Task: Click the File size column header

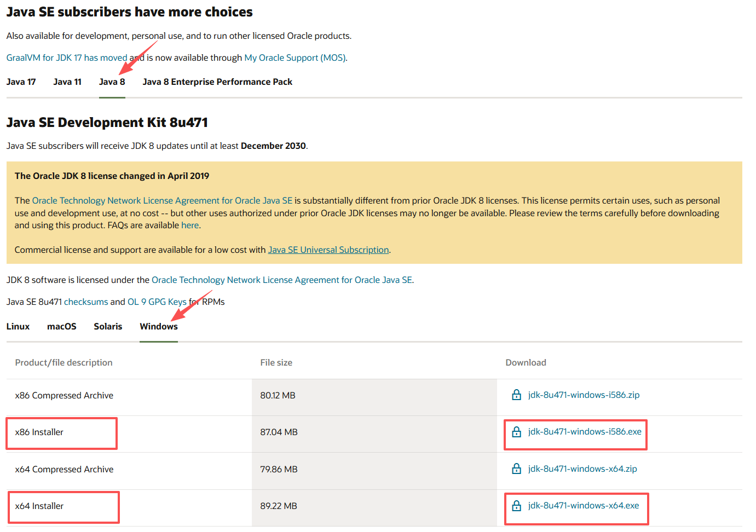Action: click(276, 362)
